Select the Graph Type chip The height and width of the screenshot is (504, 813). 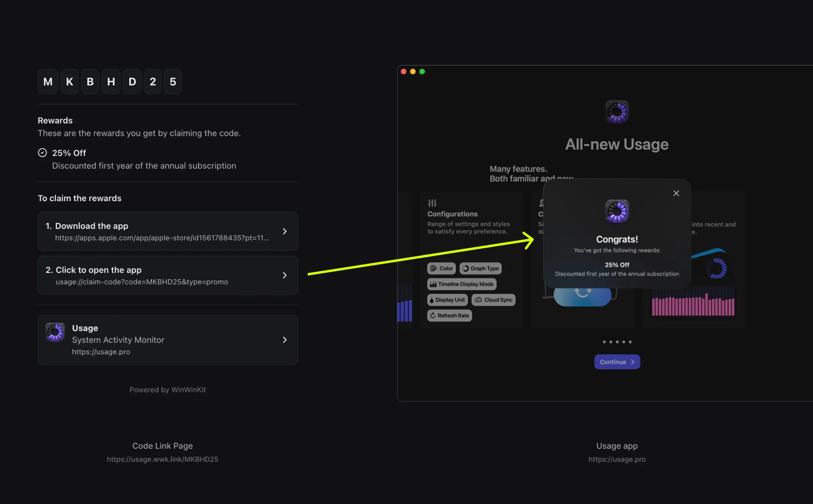[x=480, y=269]
